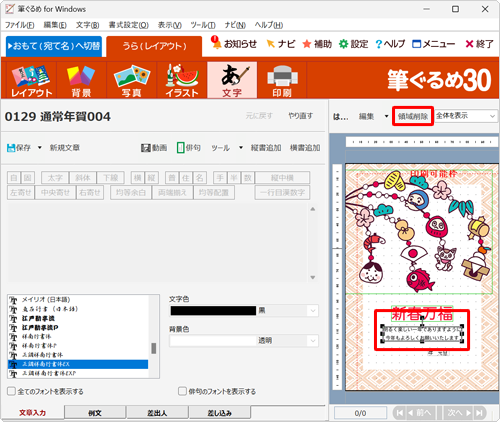Click 一行目漢数字 button
Viewport: 500px width, 422px height.
(282, 192)
